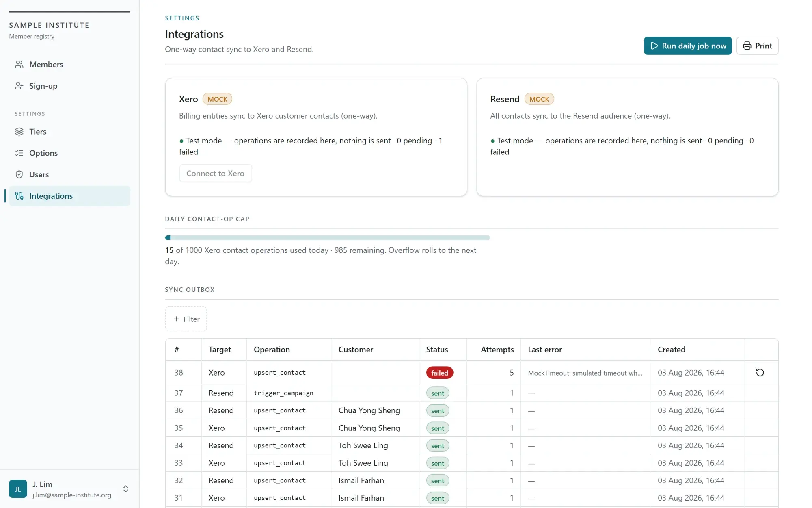
Task: Click the j.lim@sample-institute.org email
Action: pos(72,495)
